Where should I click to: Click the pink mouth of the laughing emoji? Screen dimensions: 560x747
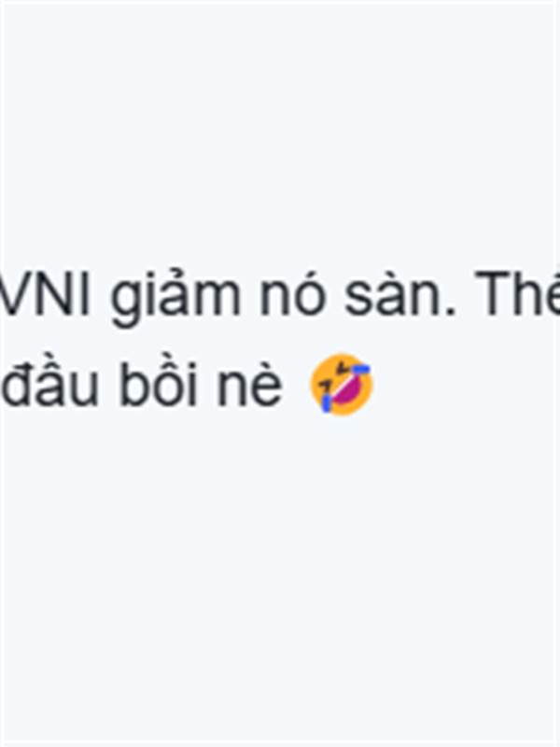[x=348, y=388]
